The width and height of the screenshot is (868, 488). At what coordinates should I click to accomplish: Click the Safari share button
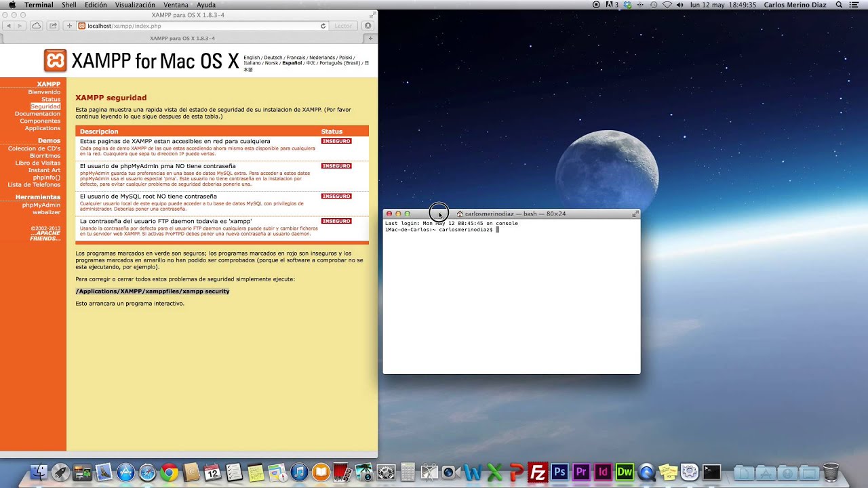click(53, 26)
